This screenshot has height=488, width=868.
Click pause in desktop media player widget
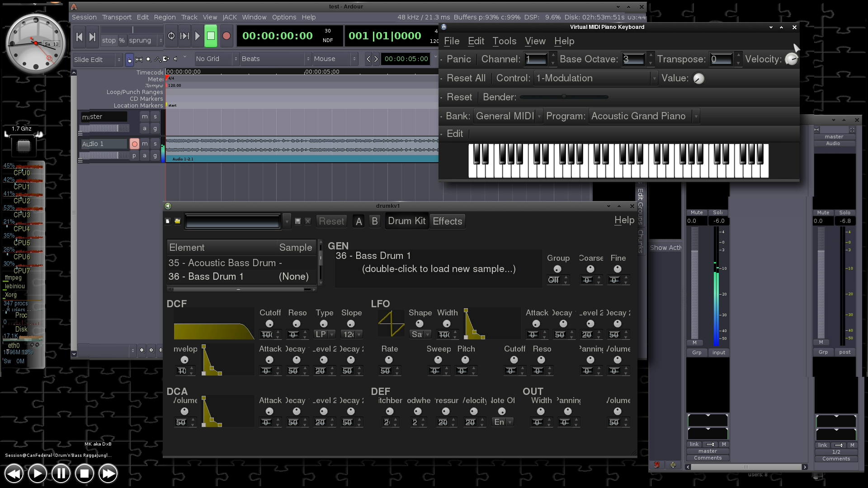[x=61, y=474]
